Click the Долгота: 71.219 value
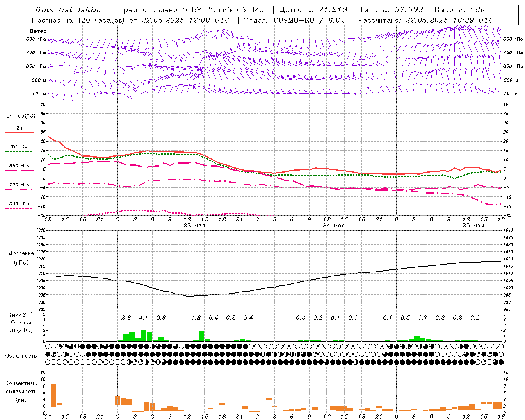The image size is (525, 420). [313, 10]
